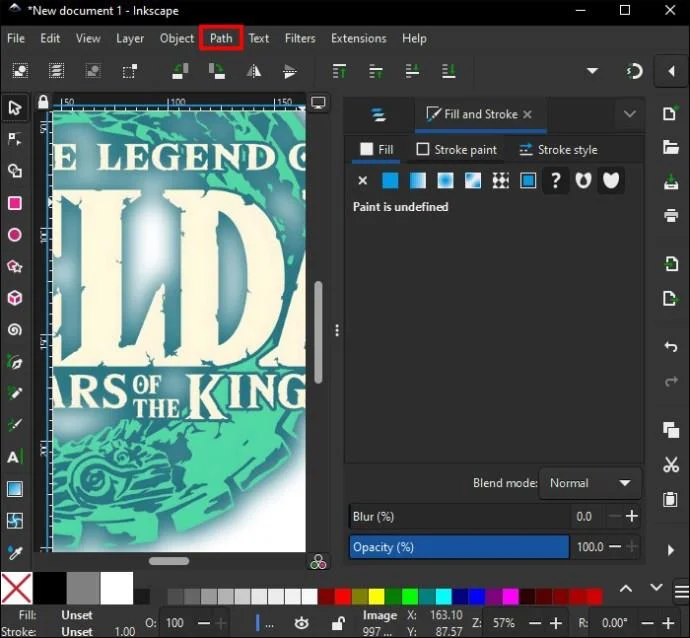Zoom in with plus button
690x638 pixels.
tap(556, 623)
